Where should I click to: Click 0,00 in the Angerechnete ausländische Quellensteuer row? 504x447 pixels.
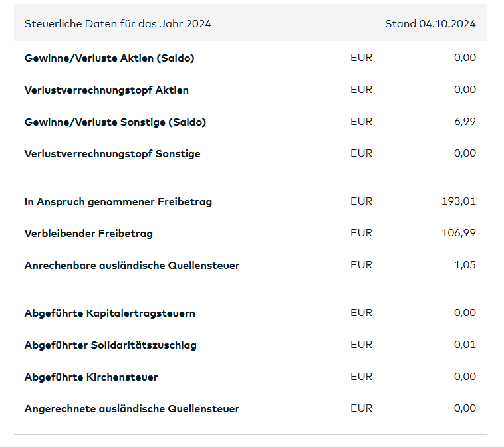point(465,408)
